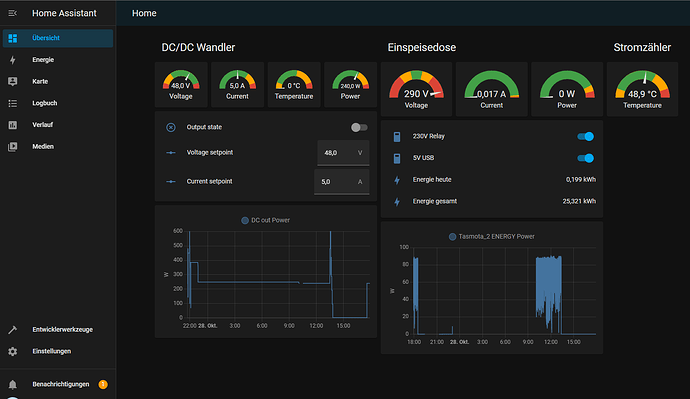
Task: Click the DC/DC Wandler heading
Action: pos(198,48)
